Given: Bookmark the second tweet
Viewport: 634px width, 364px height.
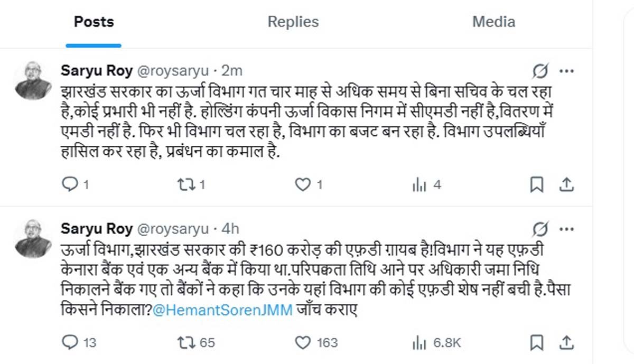Looking at the screenshot, I should (538, 342).
